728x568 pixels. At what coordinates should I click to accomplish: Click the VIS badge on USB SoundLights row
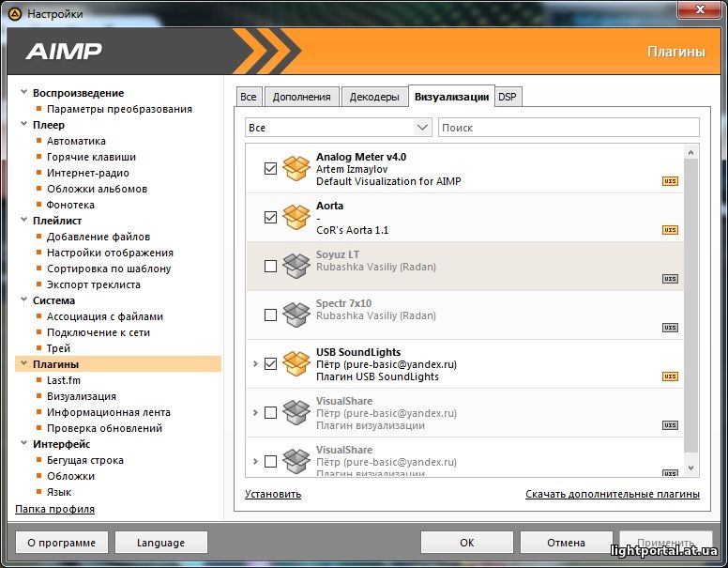coord(670,376)
